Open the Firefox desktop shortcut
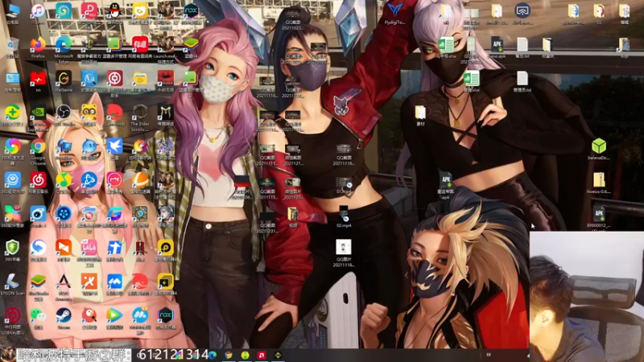 [x=38, y=47]
